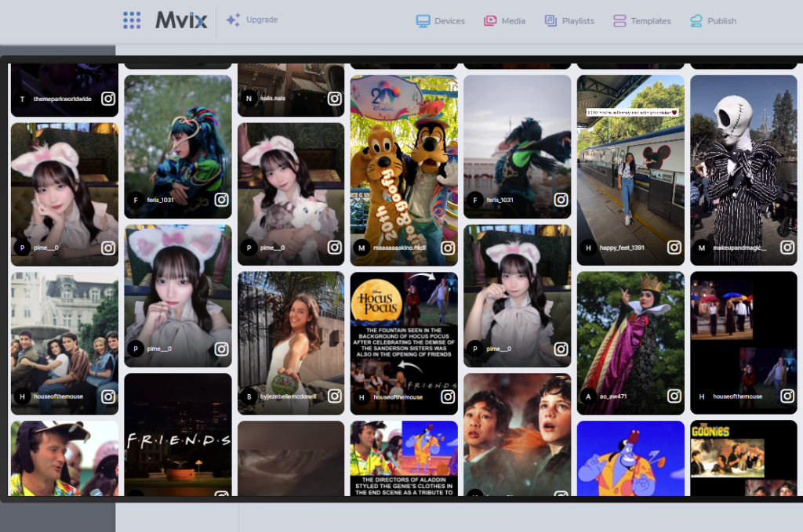The width and height of the screenshot is (803, 532).
Task: Open the Templates section
Action: [x=641, y=21]
